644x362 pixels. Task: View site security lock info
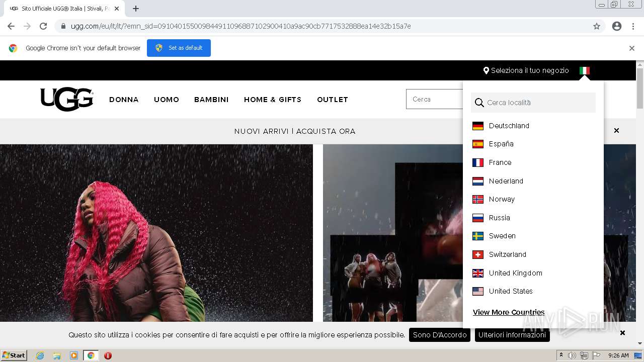point(63,26)
